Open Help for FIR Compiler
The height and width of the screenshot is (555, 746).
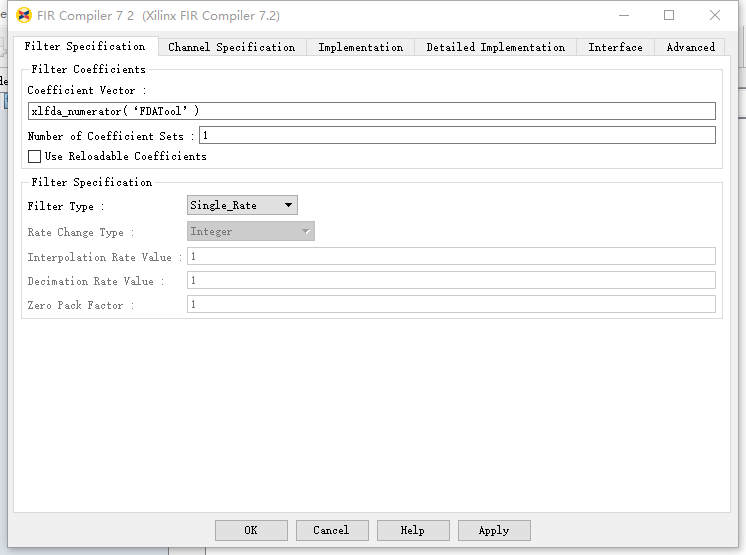pos(413,530)
